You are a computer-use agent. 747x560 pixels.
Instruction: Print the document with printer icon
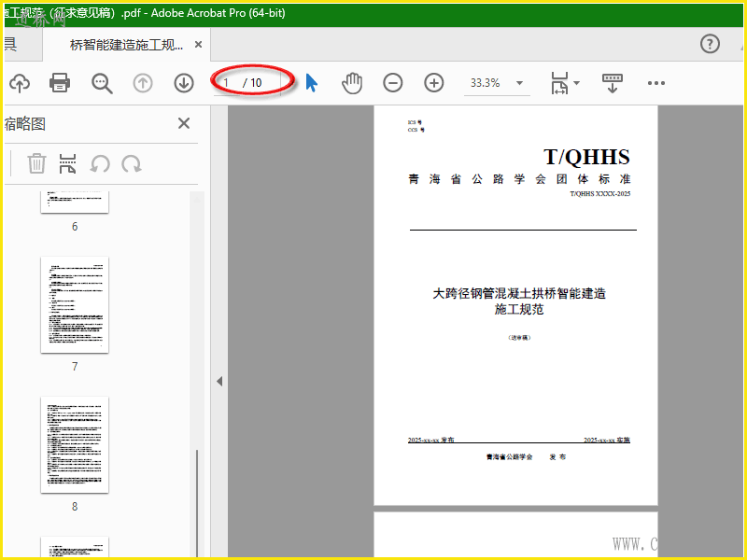click(60, 83)
